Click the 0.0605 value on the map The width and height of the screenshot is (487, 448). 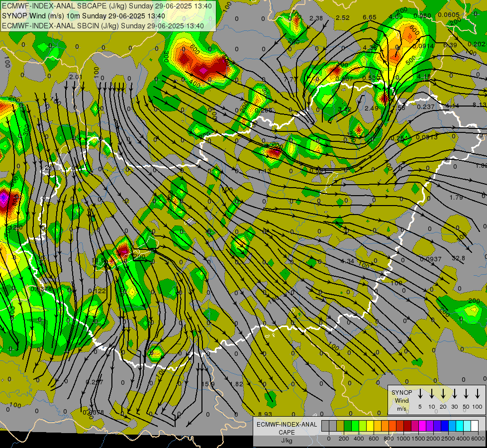click(449, 14)
